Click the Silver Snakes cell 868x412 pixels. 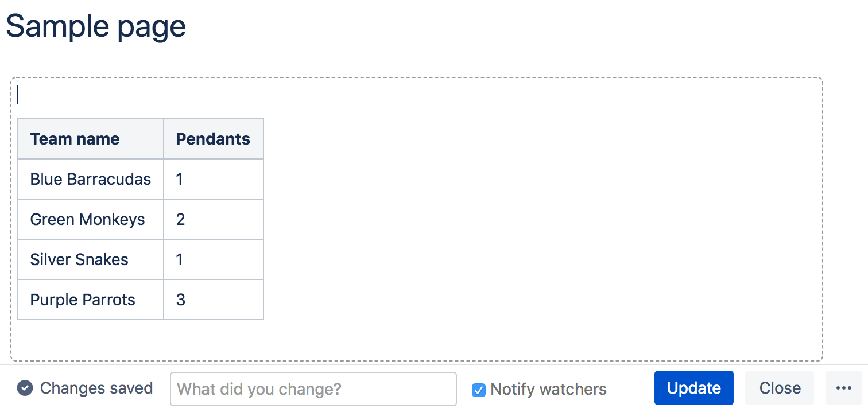coord(79,259)
